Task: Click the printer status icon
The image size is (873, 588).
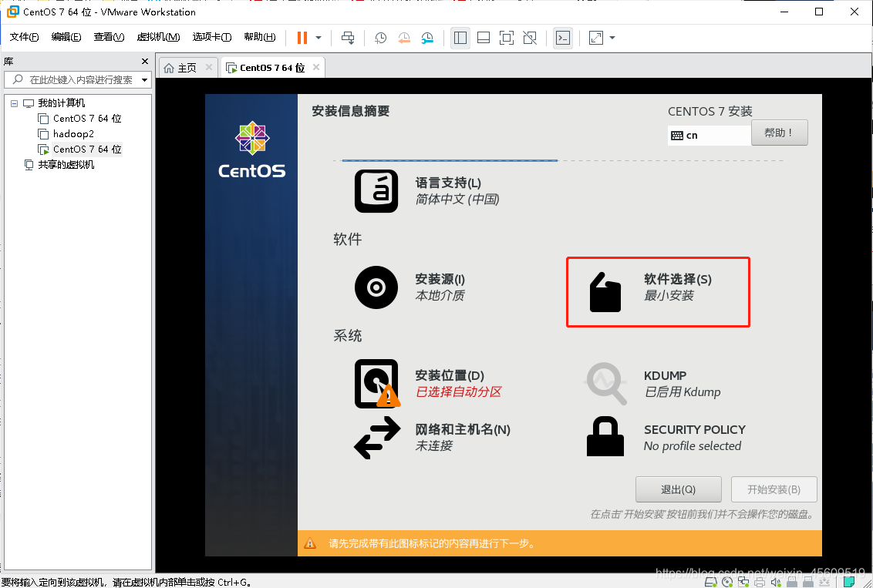Action: coord(760,582)
